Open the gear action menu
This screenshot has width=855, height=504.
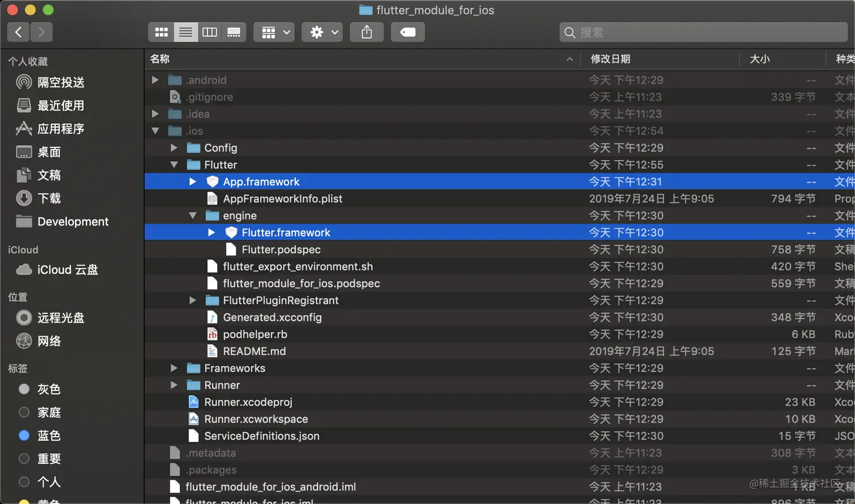click(322, 32)
